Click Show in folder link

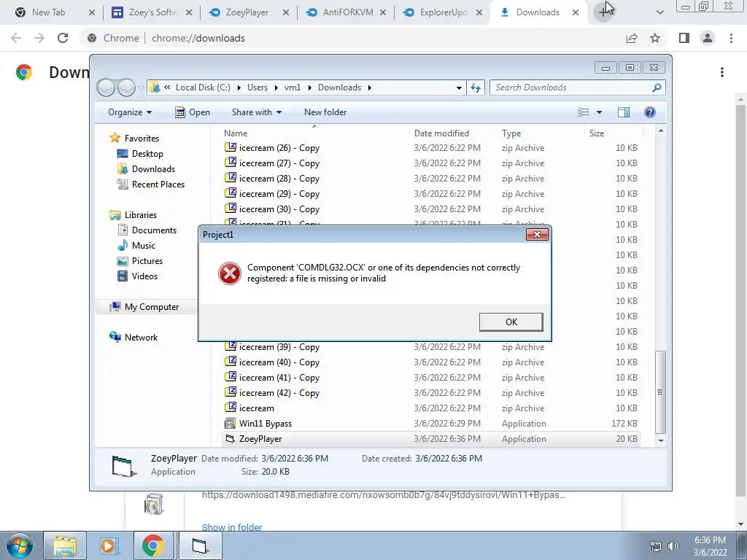click(232, 527)
